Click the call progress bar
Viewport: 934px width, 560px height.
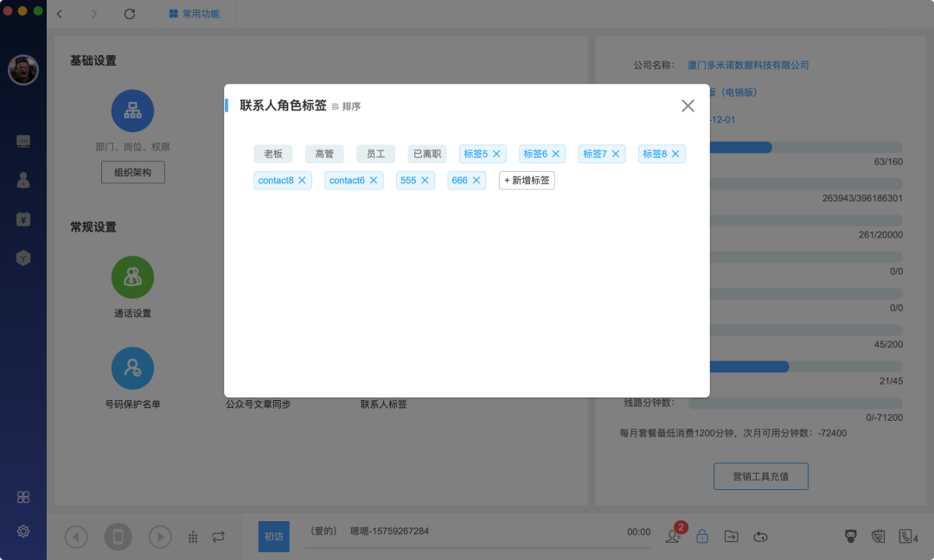point(477,548)
